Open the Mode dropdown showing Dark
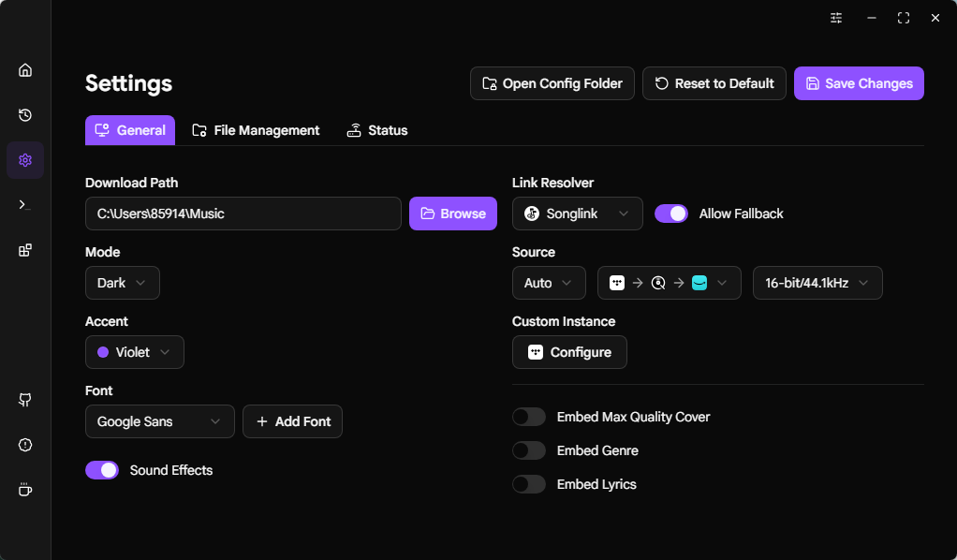This screenshot has width=957, height=560. pos(122,282)
